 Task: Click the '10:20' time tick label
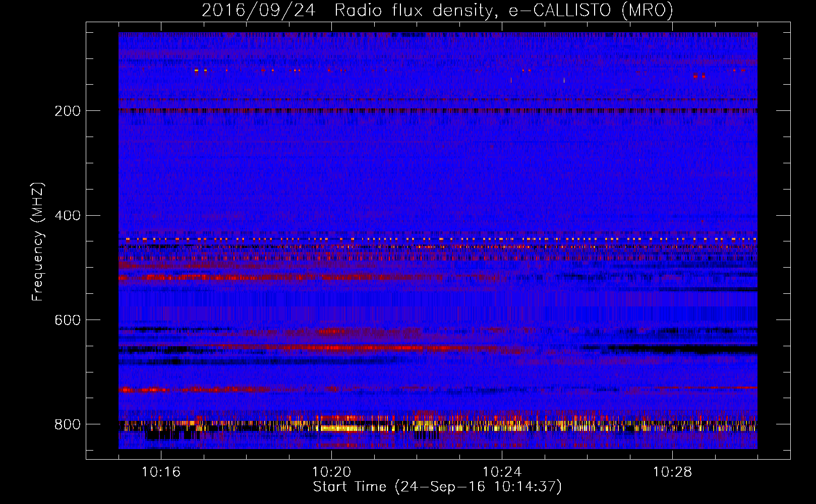pyautogui.click(x=331, y=472)
